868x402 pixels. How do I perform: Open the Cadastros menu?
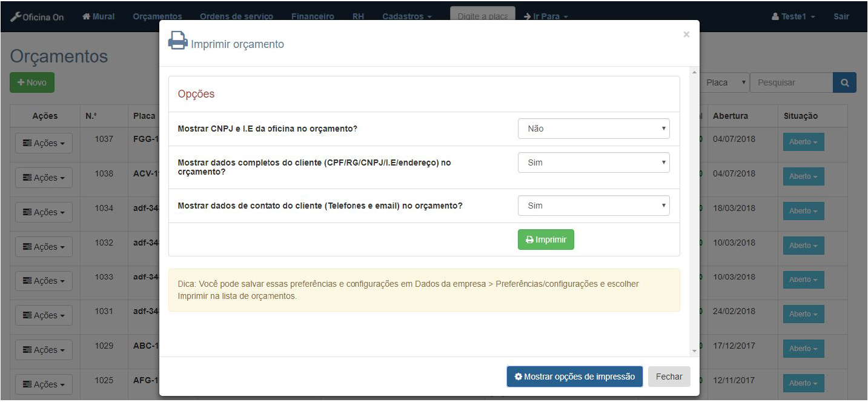tap(406, 16)
